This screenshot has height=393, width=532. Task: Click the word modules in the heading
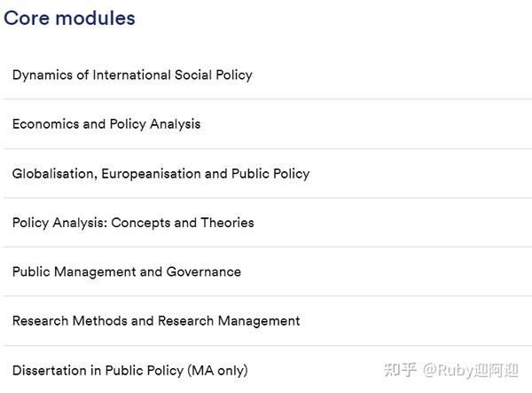tap(96, 18)
